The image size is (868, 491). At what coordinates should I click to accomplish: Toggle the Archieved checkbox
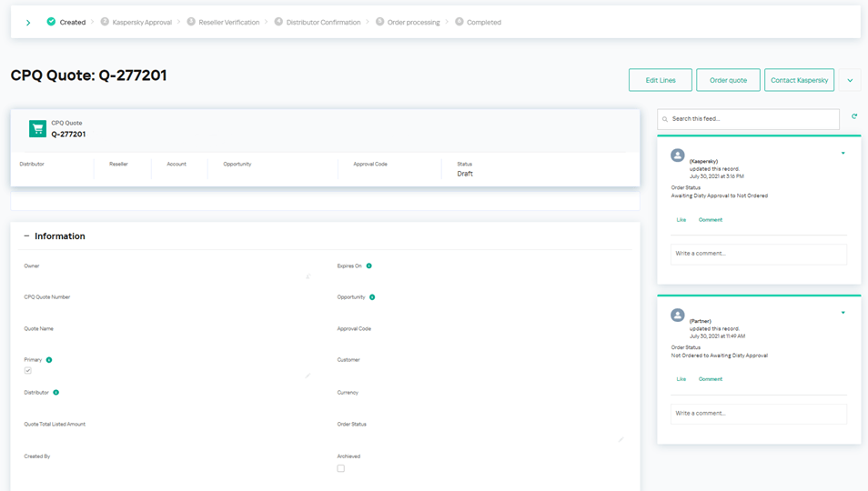[340, 468]
